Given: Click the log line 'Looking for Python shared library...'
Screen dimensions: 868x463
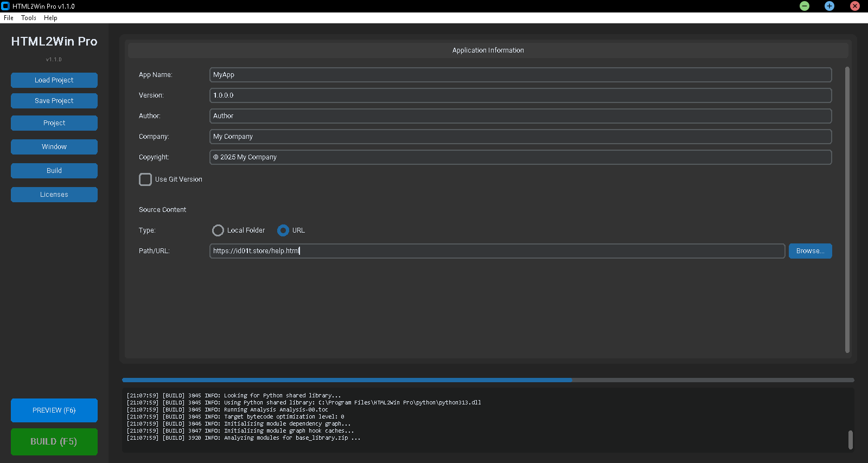Looking at the screenshot, I should click(x=234, y=396).
